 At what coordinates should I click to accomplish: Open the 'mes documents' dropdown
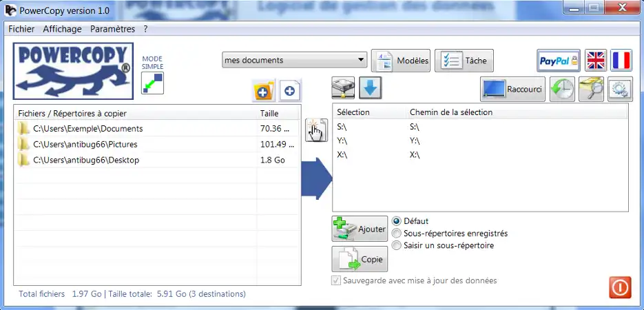(x=295, y=61)
